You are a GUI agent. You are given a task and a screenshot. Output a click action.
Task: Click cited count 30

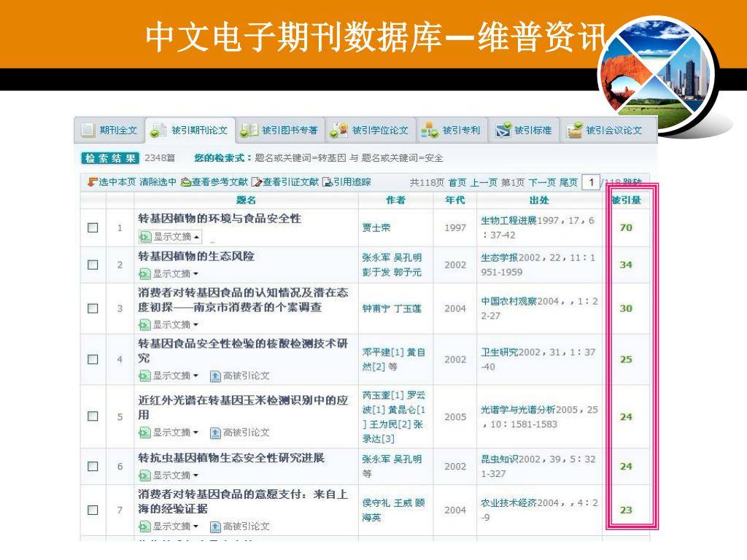626,308
